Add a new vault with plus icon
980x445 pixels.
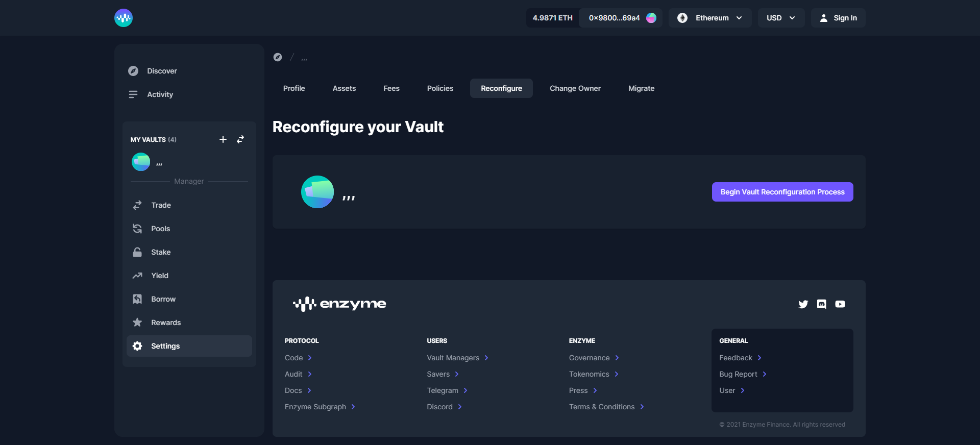coord(223,139)
